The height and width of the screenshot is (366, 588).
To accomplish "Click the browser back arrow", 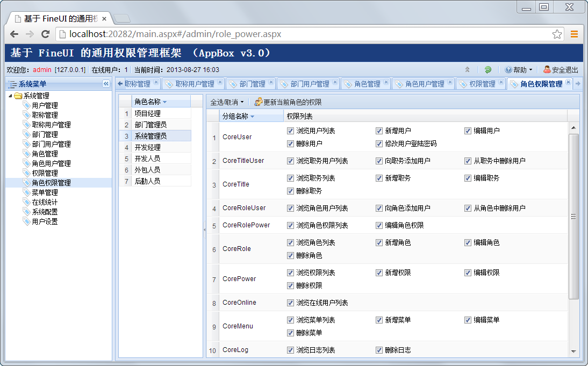I will click(x=15, y=34).
